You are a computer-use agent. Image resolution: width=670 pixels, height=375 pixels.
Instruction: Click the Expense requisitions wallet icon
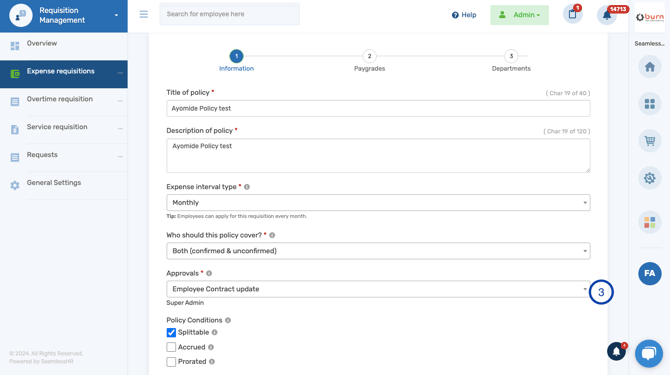tap(15, 74)
